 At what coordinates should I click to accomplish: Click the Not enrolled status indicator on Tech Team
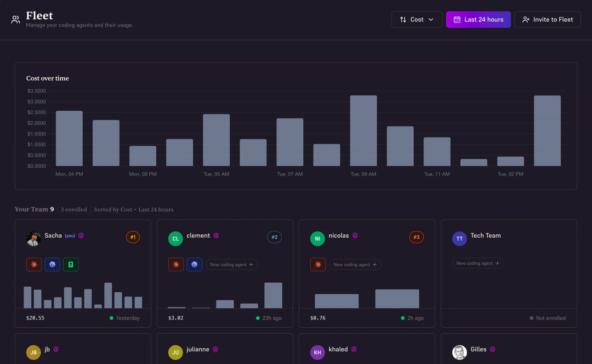(547, 318)
